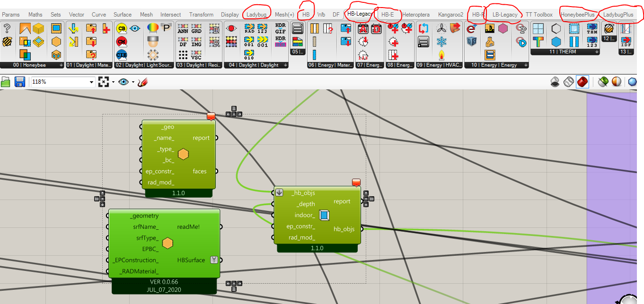Open the HoneybeePlus tab
This screenshot has height=304, width=644.
click(577, 15)
